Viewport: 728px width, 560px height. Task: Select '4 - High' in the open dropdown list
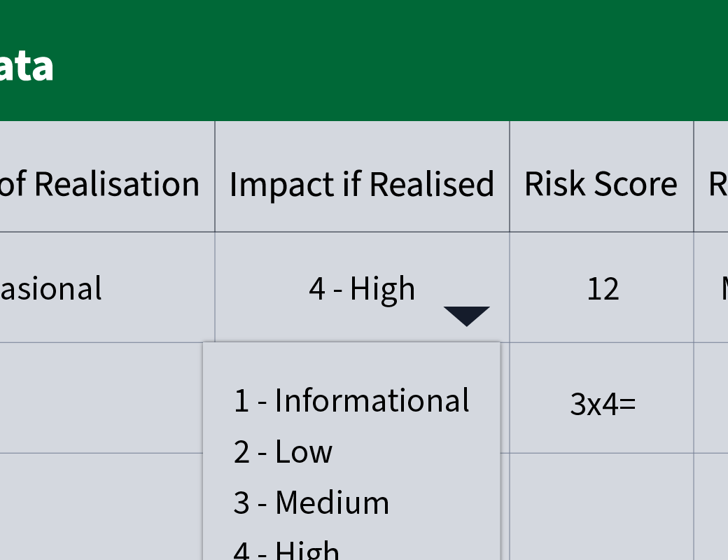pos(287,550)
